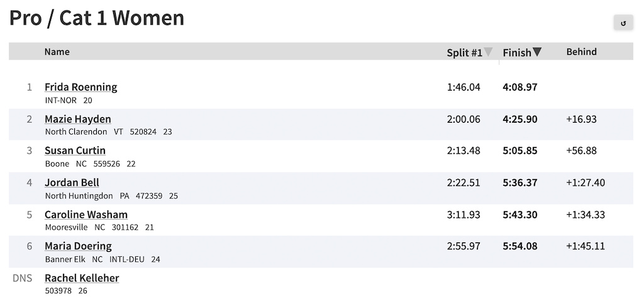644x304 pixels.
Task: Open Mazie Hayden's rider page
Action: pos(77,119)
